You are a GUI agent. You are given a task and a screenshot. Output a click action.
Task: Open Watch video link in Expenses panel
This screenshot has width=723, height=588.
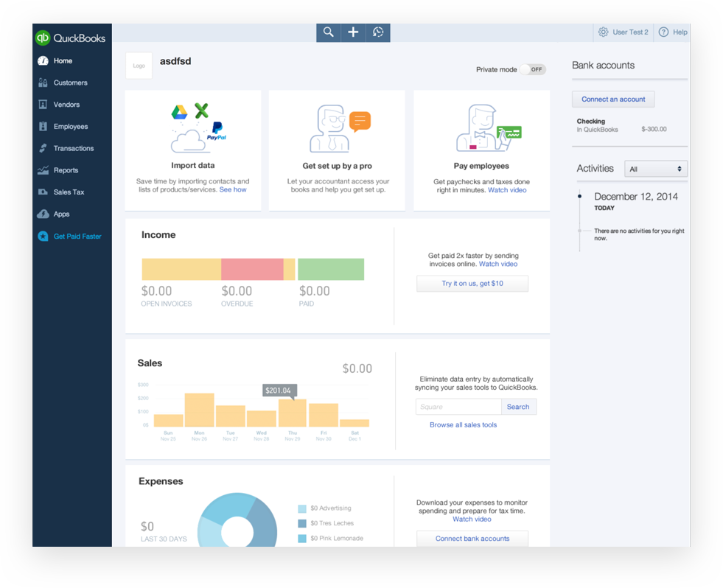[472, 519]
